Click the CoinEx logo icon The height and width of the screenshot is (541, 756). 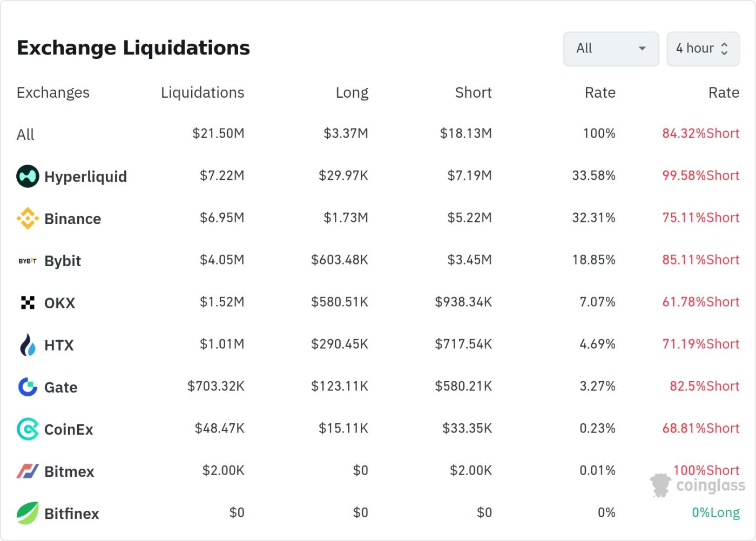point(28,429)
